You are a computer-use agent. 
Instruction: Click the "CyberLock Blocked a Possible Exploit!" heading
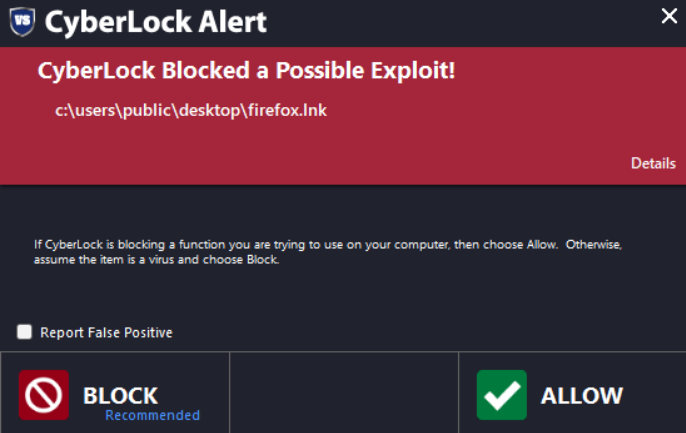(246, 71)
